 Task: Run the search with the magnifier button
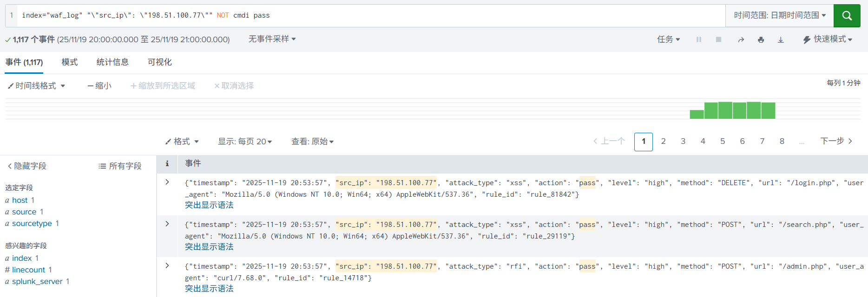tap(847, 16)
